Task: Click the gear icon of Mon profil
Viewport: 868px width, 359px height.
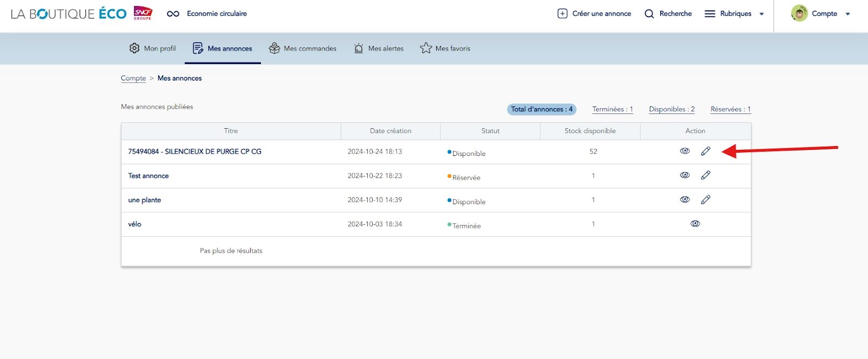Action: point(134,48)
